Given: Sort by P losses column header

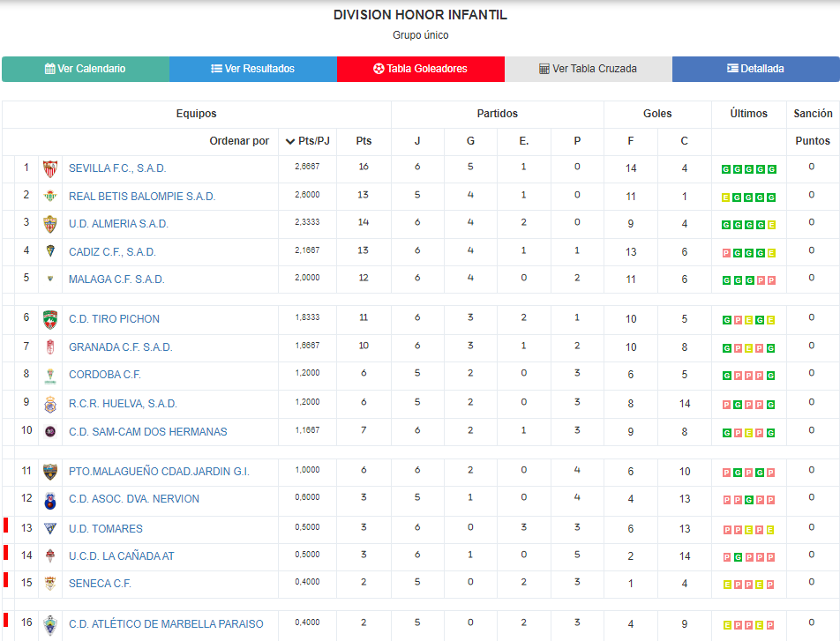Looking at the screenshot, I should pos(577,141).
